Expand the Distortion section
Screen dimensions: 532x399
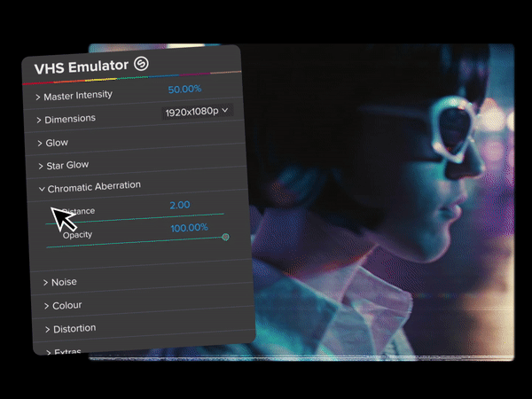(48, 330)
